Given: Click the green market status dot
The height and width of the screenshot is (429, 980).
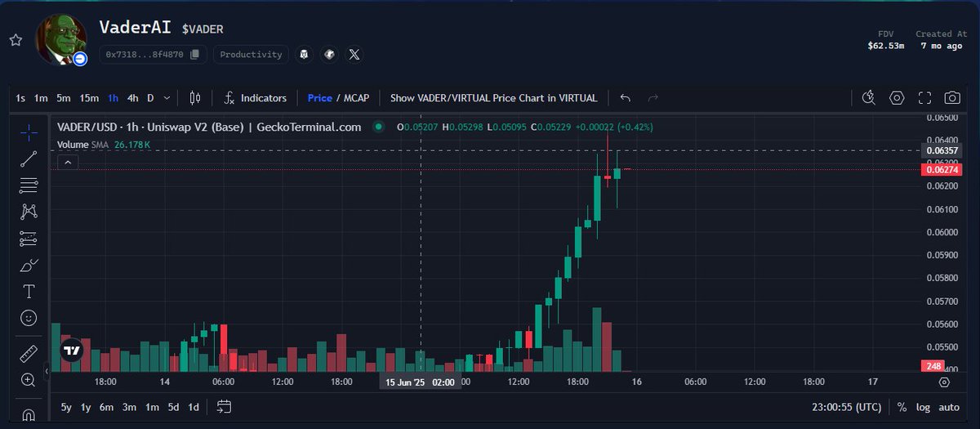Looking at the screenshot, I should [x=378, y=127].
